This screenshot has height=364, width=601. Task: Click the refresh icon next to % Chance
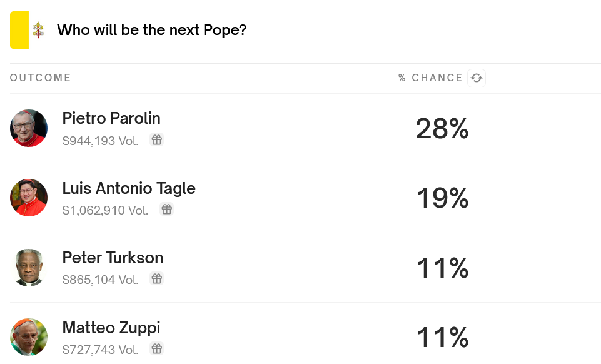coord(477,78)
